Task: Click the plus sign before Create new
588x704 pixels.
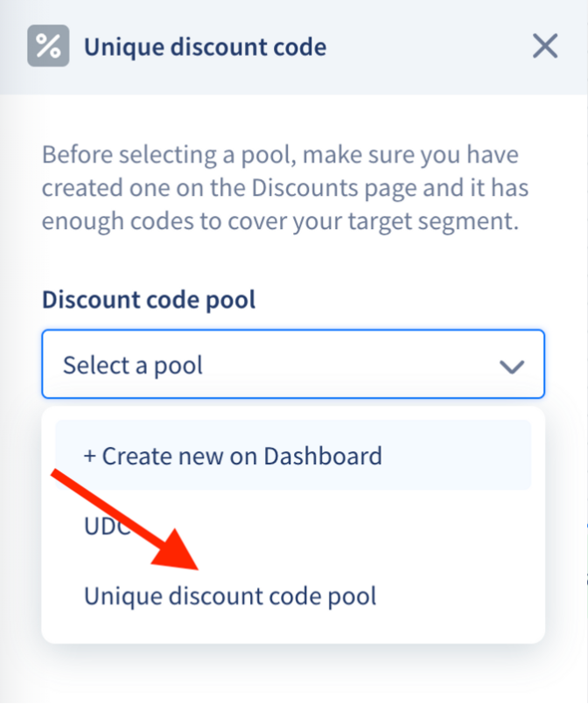Action: (89, 457)
